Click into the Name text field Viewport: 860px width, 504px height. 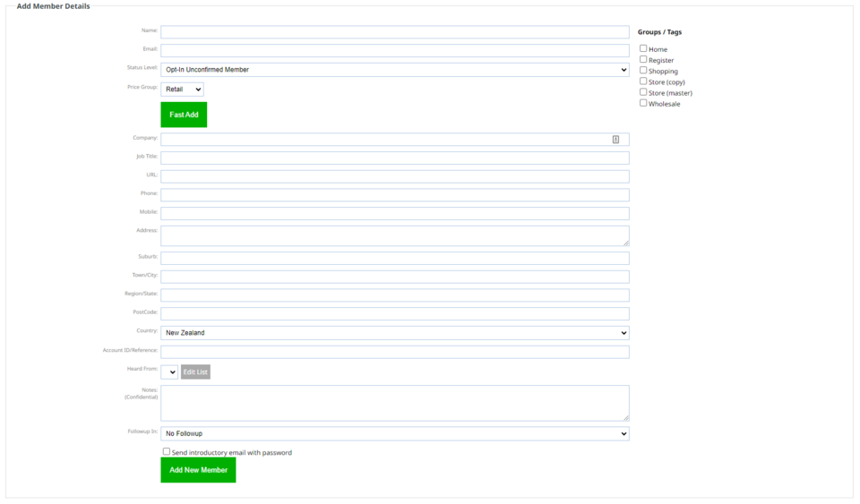[394, 32]
